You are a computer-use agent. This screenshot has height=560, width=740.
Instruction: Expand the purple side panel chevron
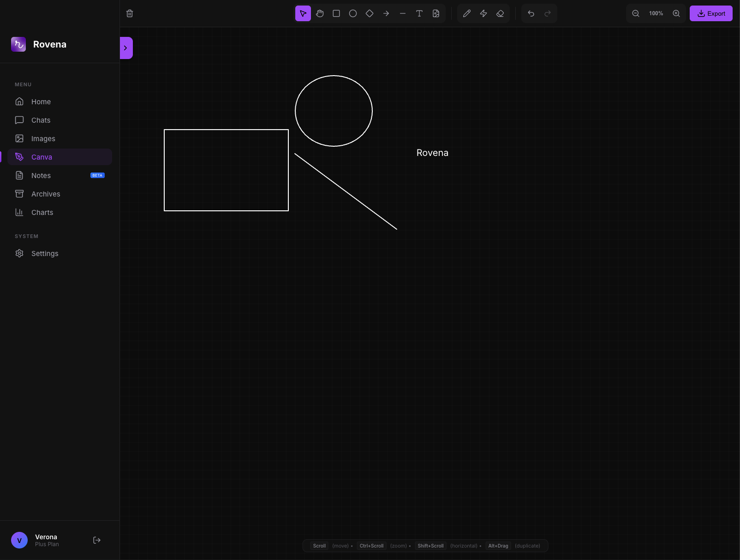(x=126, y=48)
